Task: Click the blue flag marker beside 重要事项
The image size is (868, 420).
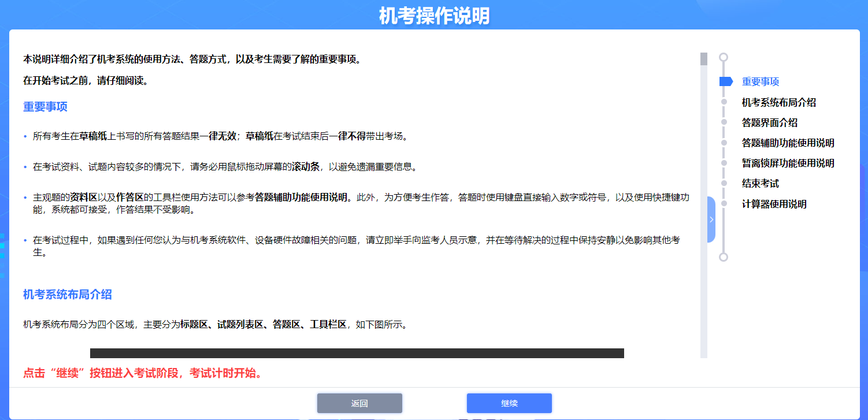Action: click(725, 81)
